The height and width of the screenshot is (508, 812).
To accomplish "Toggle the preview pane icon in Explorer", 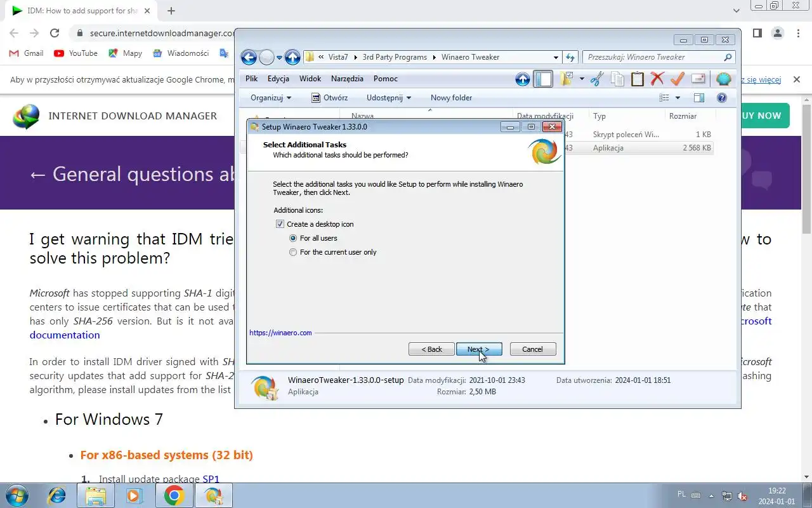I will tap(699, 98).
